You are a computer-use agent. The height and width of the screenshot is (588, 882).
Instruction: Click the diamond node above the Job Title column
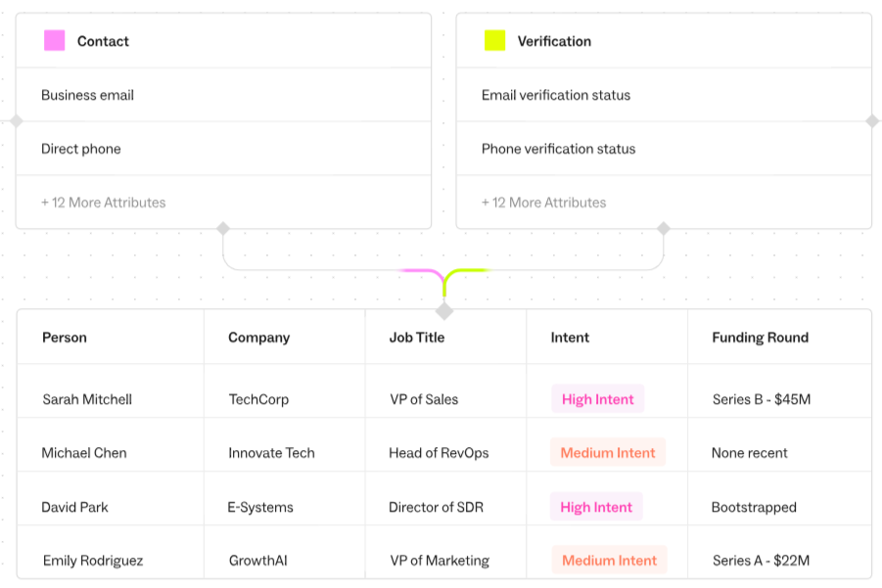point(444,311)
